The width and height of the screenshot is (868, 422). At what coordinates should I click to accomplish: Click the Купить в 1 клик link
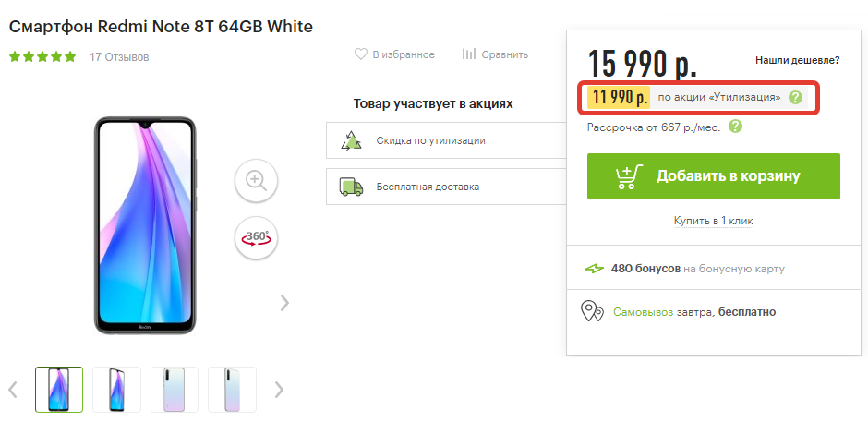[x=713, y=221]
